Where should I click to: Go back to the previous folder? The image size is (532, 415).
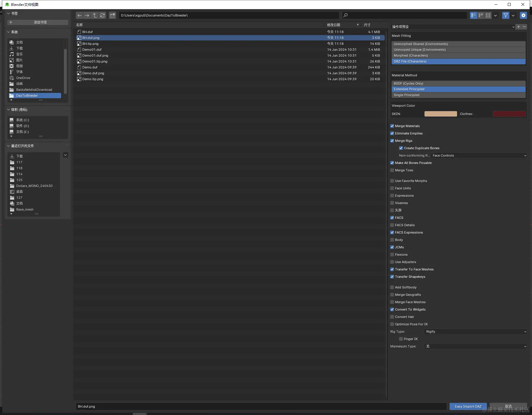pyautogui.click(x=79, y=15)
